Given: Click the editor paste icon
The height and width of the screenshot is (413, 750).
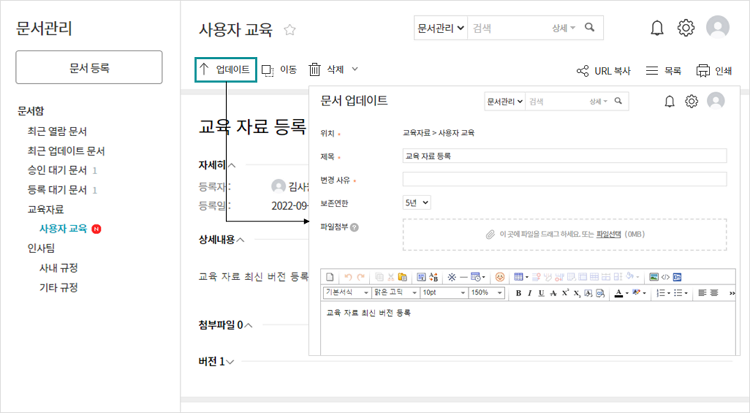Looking at the screenshot, I should click(403, 277).
